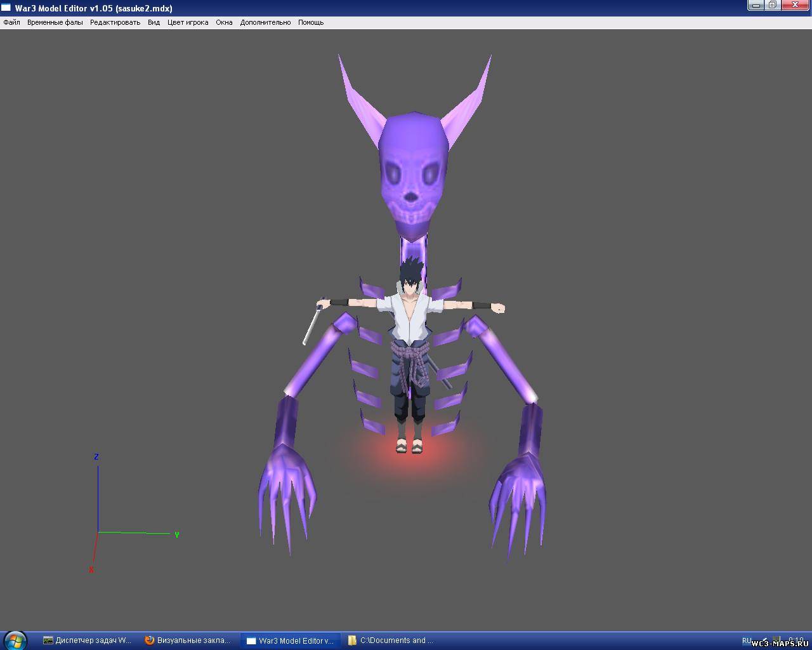Click the Y axis label on the gizmo
This screenshot has height=650, width=812.
pyautogui.click(x=176, y=535)
